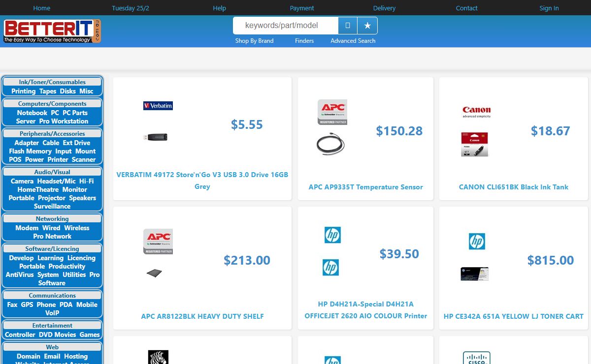Open the Home menu item

click(42, 8)
